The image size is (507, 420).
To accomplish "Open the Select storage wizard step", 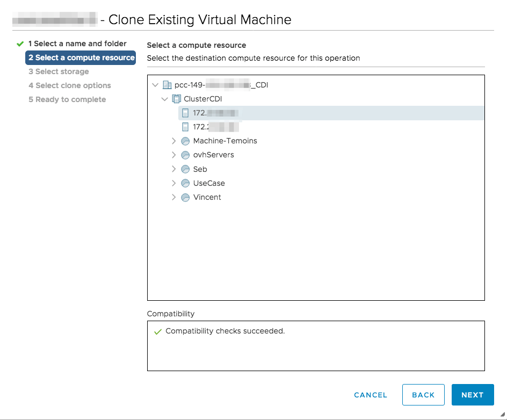I will 58,71.
